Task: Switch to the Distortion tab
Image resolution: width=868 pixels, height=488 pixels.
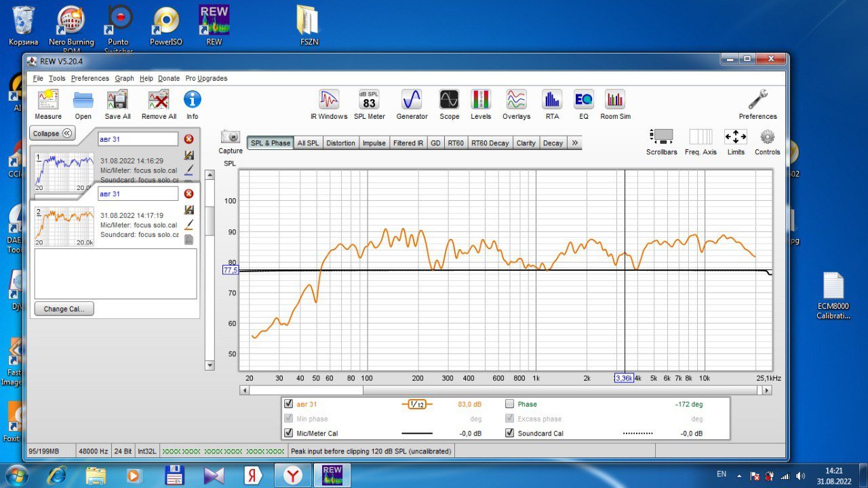Action: coord(340,143)
